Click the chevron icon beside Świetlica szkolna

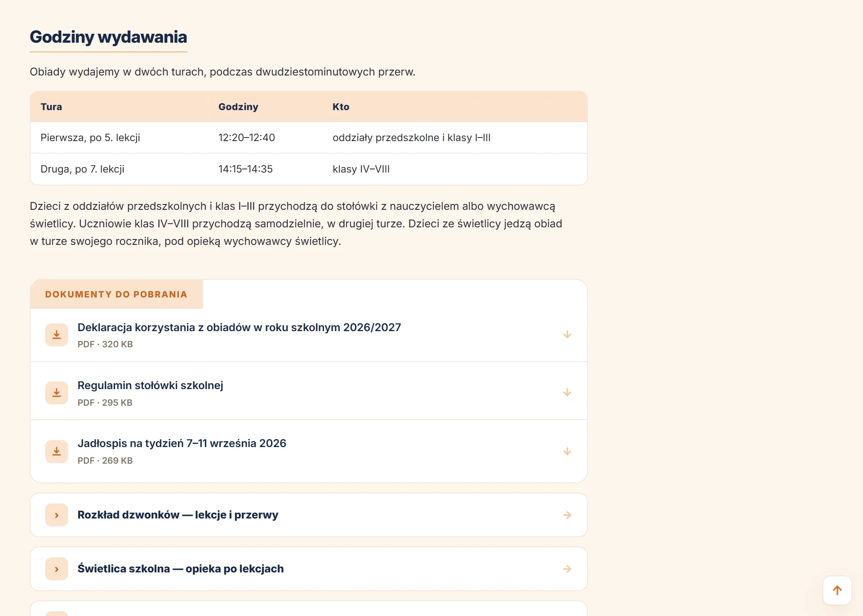pos(57,569)
